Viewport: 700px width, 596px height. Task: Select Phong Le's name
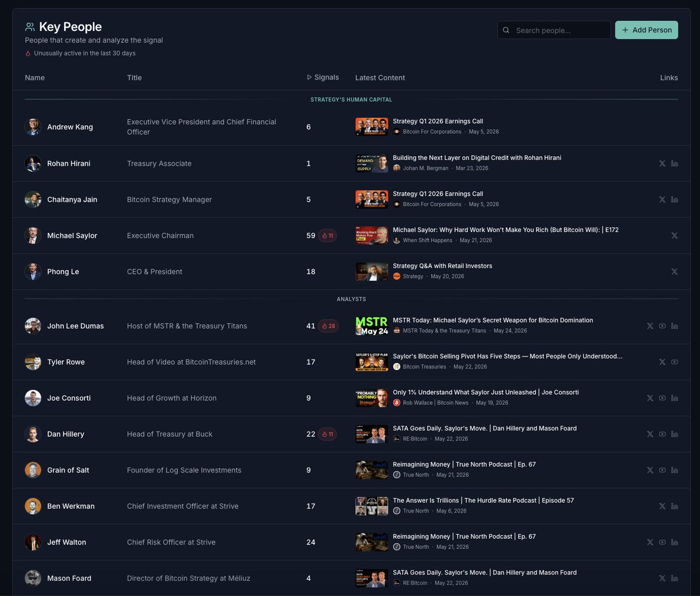(x=63, y=272)
